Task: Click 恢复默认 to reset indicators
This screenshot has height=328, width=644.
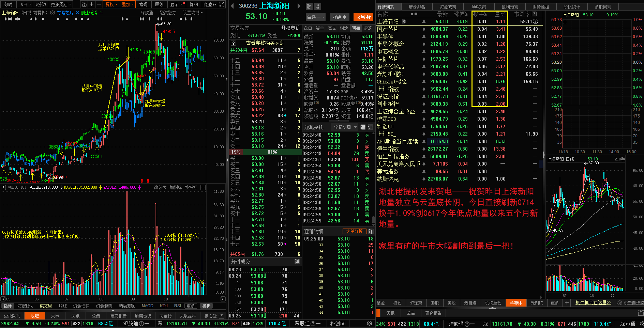Action: coord(25,306)
